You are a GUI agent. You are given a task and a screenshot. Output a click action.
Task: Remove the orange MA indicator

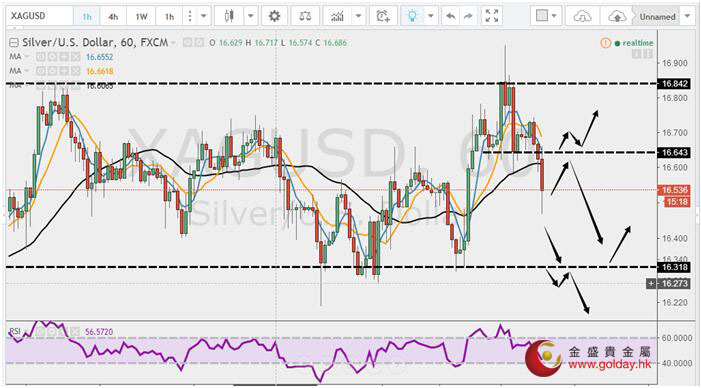[x=76, y=71]
